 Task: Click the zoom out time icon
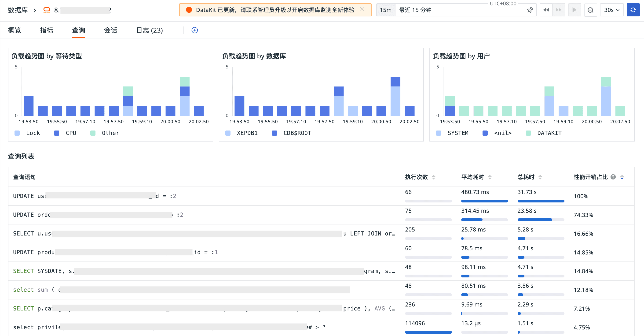[590, 10]
